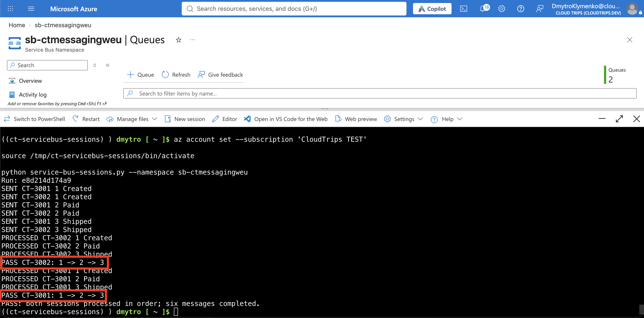Click the terminal splitter handle dots
Viewport: 644px width, 318px height.
click(325, 109)
